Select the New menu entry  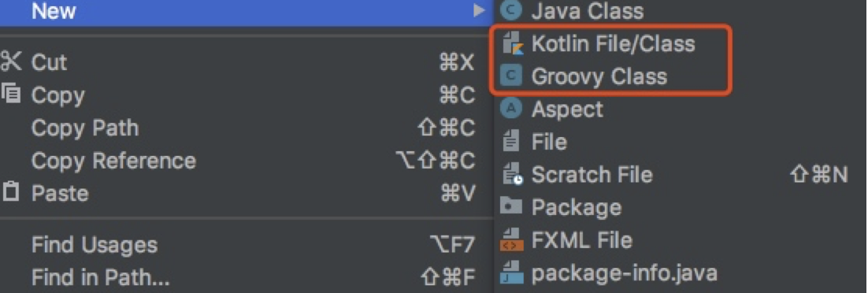245,12
